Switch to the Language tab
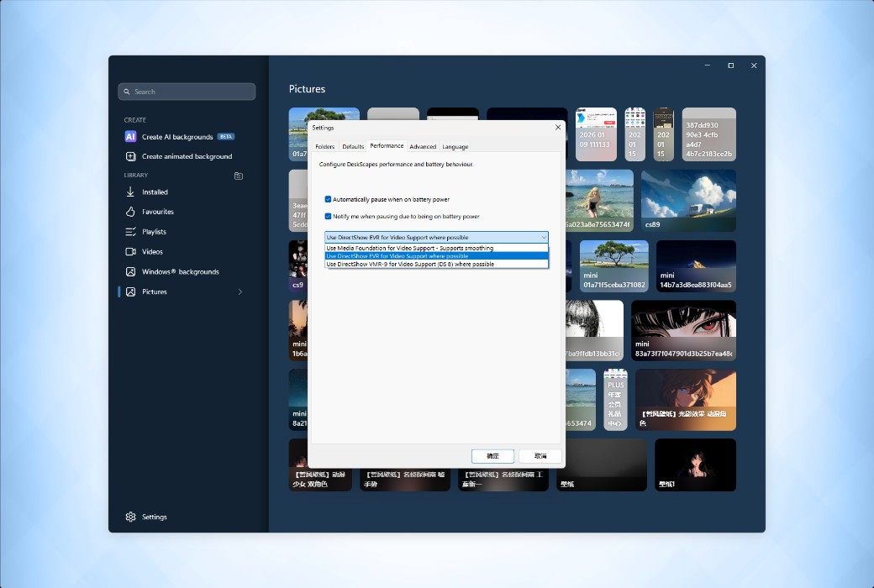The width and height of the screenshot is (874, 588). click(x=455, y=147)
